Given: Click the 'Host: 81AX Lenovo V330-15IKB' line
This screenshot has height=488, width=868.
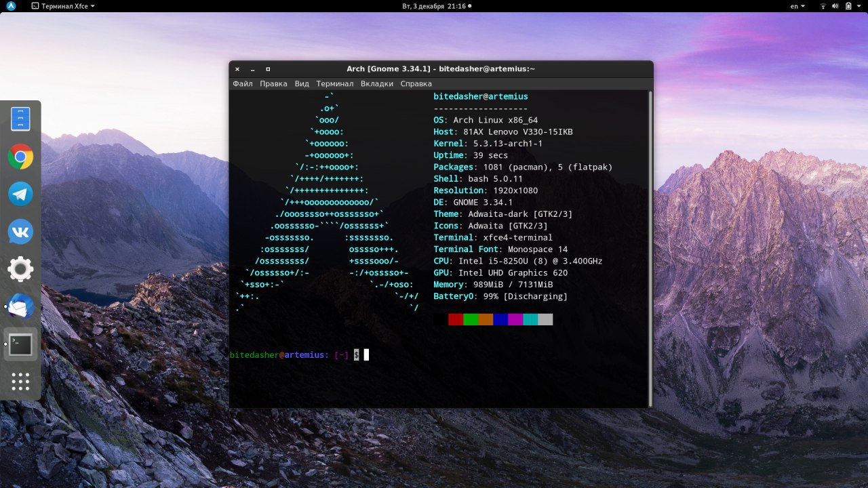Looking at the screenshot, I should (503, 131).
